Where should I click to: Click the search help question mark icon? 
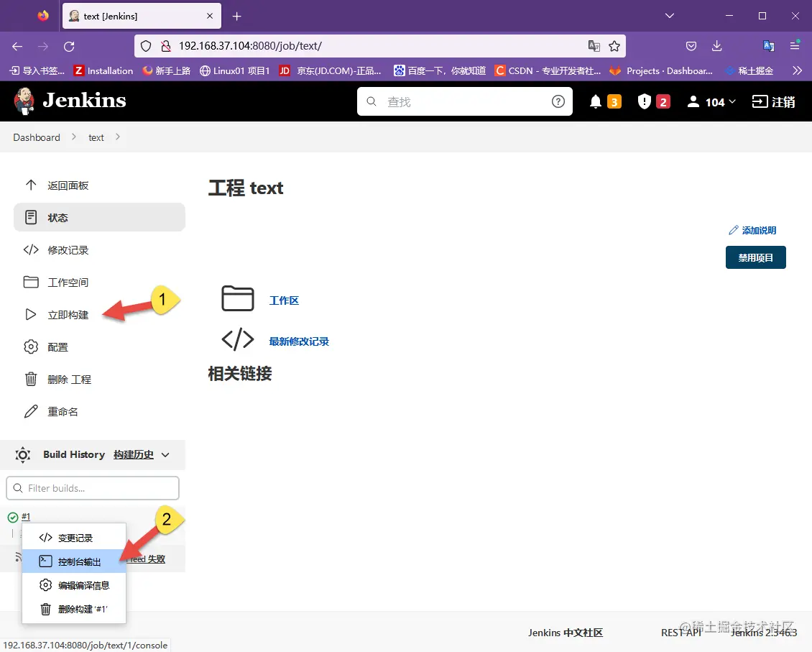[558, 101]
